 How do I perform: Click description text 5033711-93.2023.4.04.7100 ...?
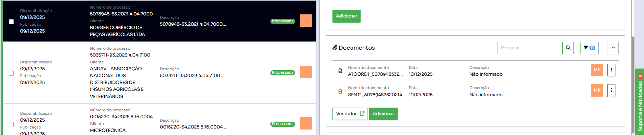[x=192, y=75]
